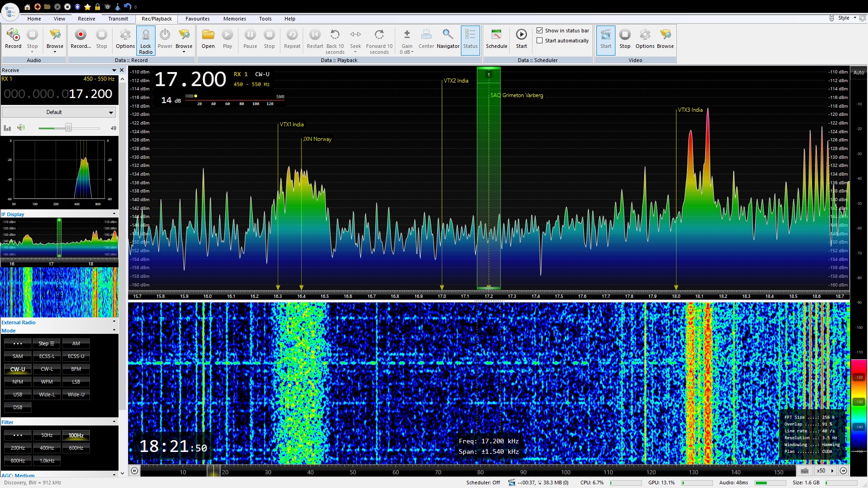Viewport: 868px width, 488px height.
Task: Click the VTX3 India frequency marker label
Action: [690, 110]
